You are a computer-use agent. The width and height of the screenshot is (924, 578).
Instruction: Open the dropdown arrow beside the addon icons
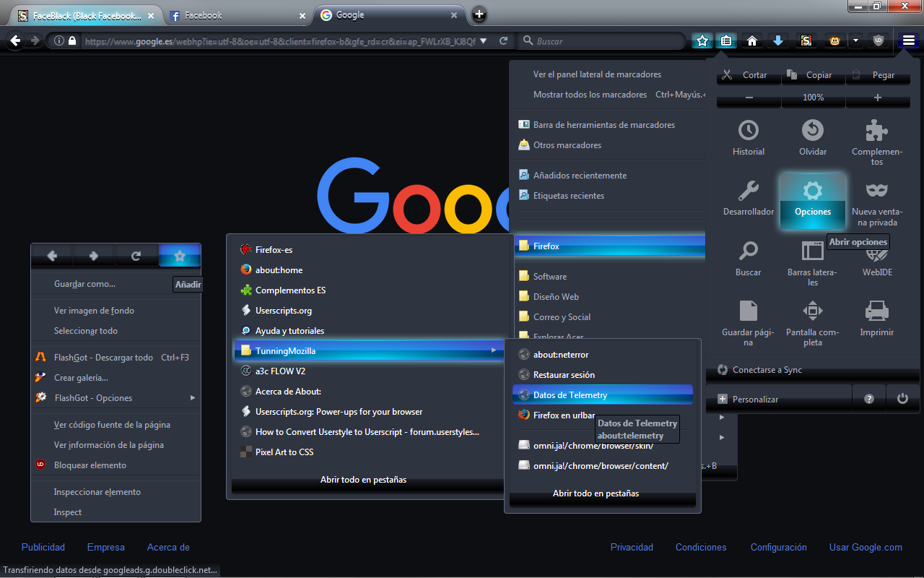856,40
